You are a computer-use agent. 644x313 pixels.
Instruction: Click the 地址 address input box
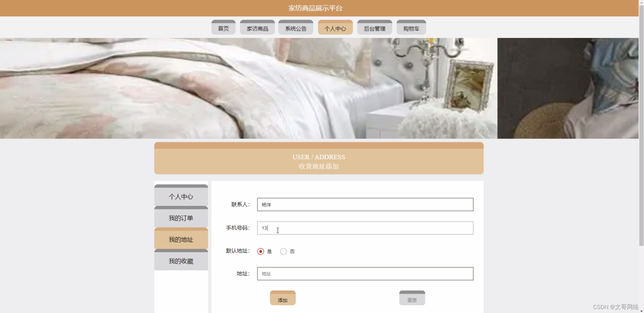365,273
